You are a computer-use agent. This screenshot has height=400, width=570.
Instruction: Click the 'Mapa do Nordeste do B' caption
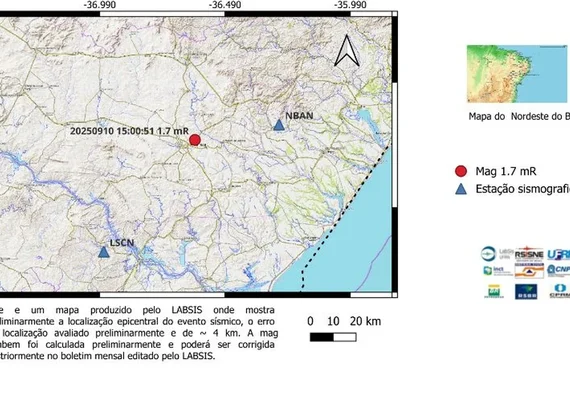[519, 116]
